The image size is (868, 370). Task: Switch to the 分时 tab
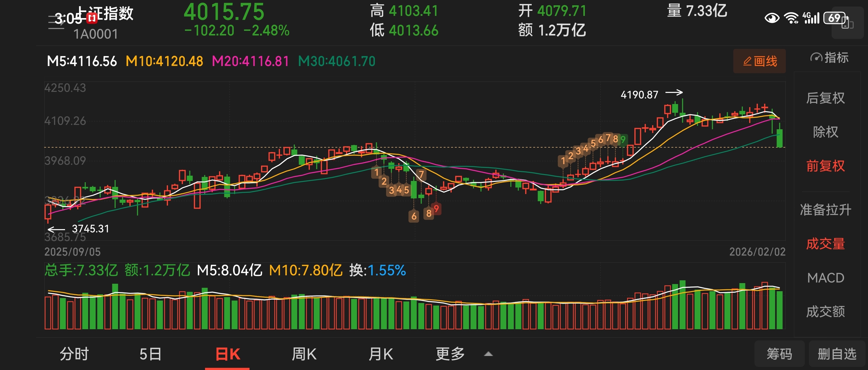pyautogui.click(x=74, y=354)
